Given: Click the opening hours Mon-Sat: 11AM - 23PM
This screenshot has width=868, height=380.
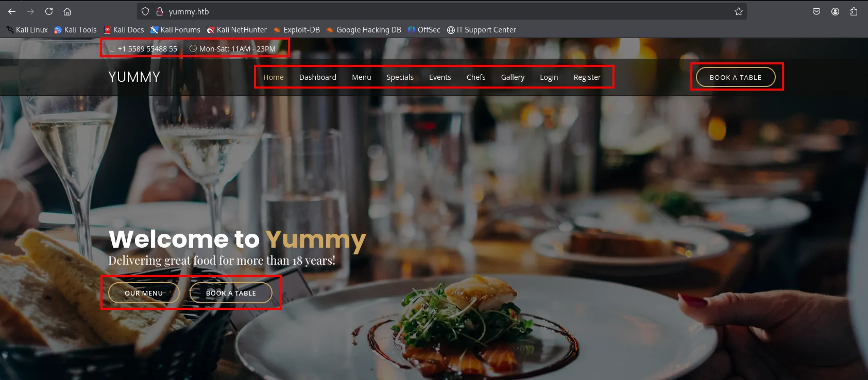Looking at the screenshot, I should tap(237, 49).
